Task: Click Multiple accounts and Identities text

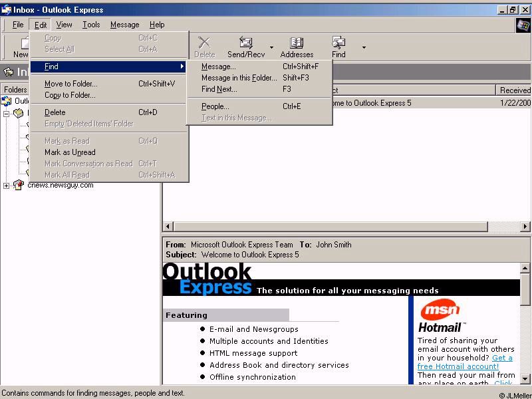Action: (269, 341)
